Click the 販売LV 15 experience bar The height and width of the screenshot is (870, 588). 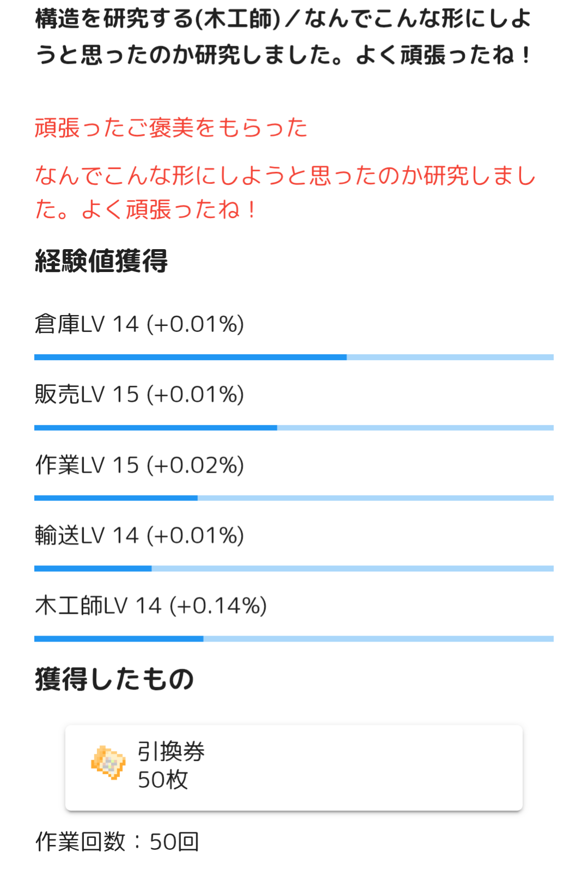294,428
